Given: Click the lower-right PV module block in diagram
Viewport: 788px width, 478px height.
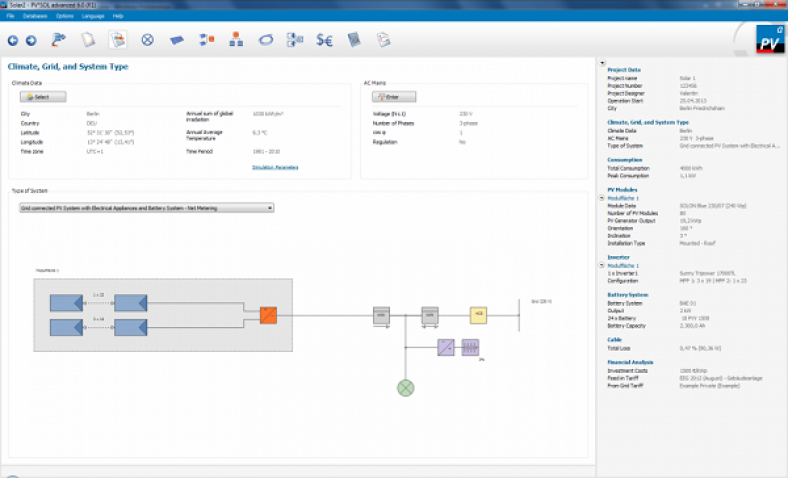Looking at the screenshot, I should coord(131,327).
